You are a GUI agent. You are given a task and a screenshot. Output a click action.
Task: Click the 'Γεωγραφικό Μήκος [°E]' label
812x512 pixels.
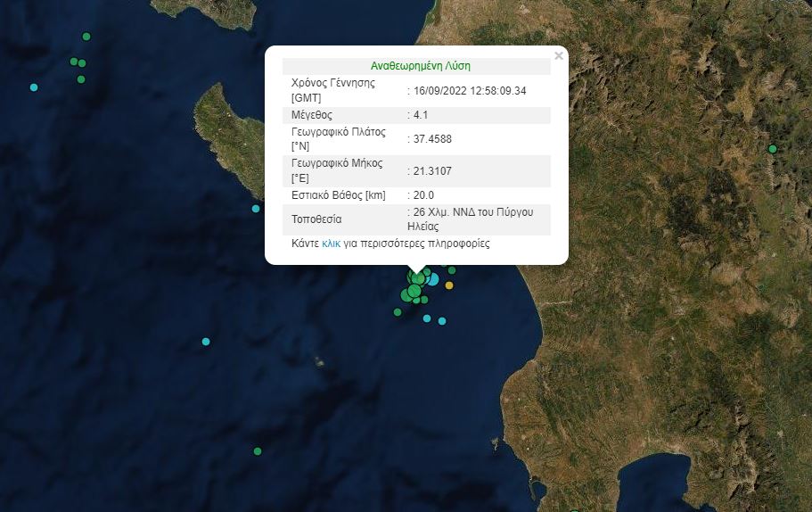[337, 170]
